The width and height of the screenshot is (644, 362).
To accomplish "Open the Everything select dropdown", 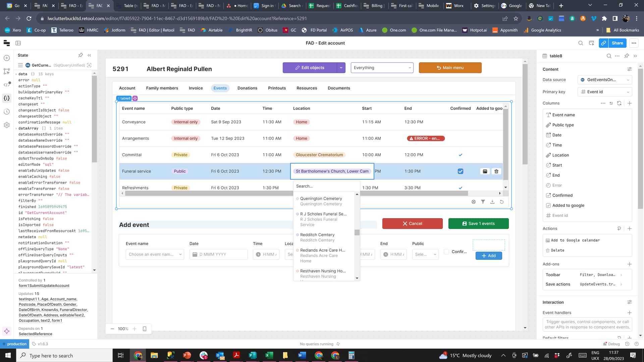I will point(382,68).
